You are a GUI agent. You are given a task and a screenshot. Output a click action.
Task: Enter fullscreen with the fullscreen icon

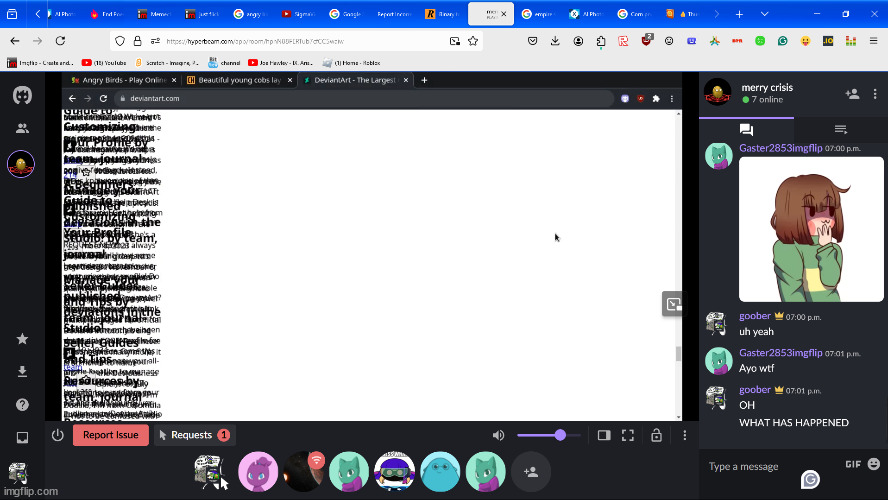coord(628,435)
